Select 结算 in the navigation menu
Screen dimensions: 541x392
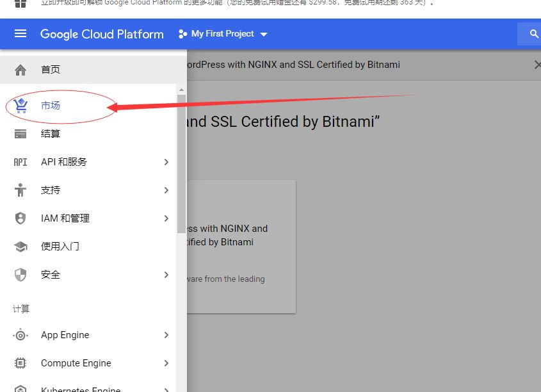coord(88,134)
